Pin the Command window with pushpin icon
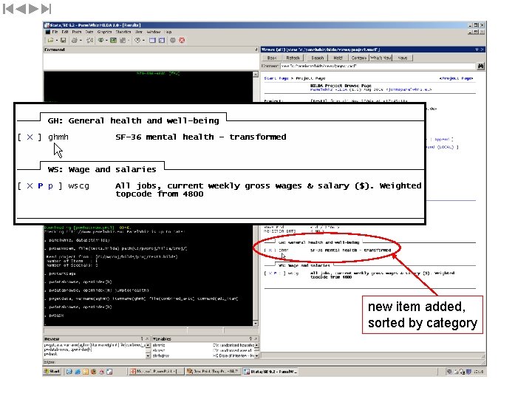 pos(256,50)
